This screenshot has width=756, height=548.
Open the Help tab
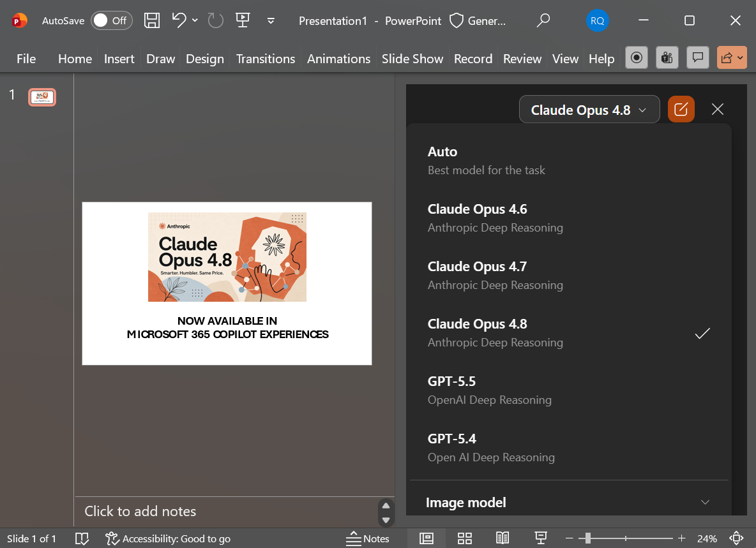(601, 59)
